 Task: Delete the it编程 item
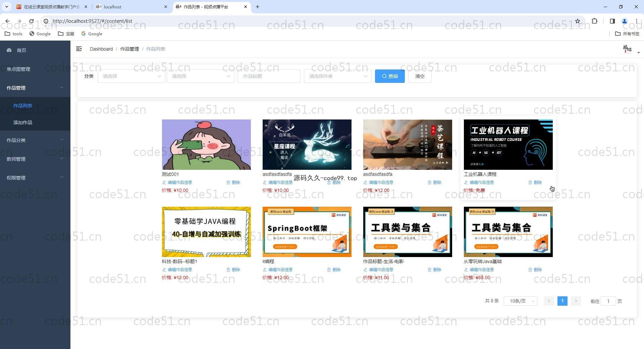[334, 270]
